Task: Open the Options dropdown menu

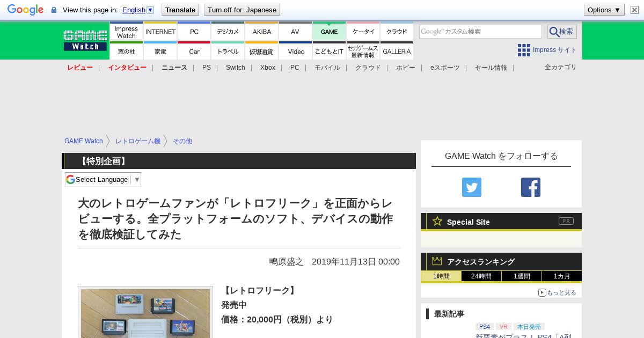Action: click(604, 10)
